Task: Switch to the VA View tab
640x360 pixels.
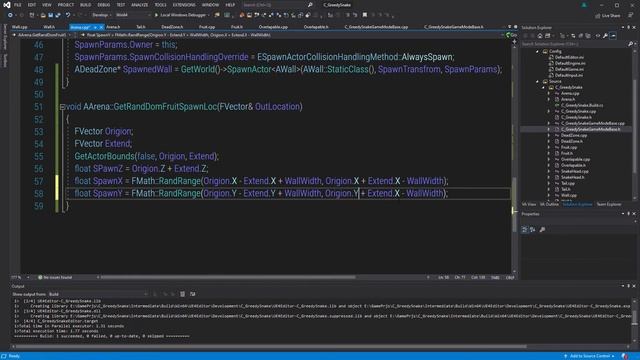Action: tap(529, 204)
